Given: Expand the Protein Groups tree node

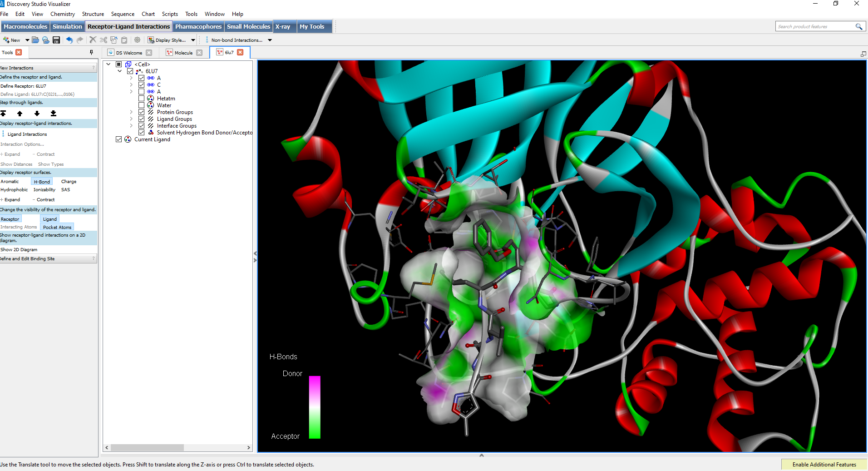Looking at the screenshot, I should click(x=131, y=112).
